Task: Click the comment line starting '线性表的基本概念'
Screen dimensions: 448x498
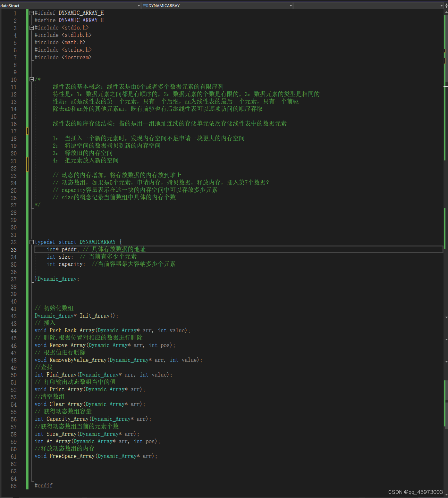Action: tap(138, 87)
